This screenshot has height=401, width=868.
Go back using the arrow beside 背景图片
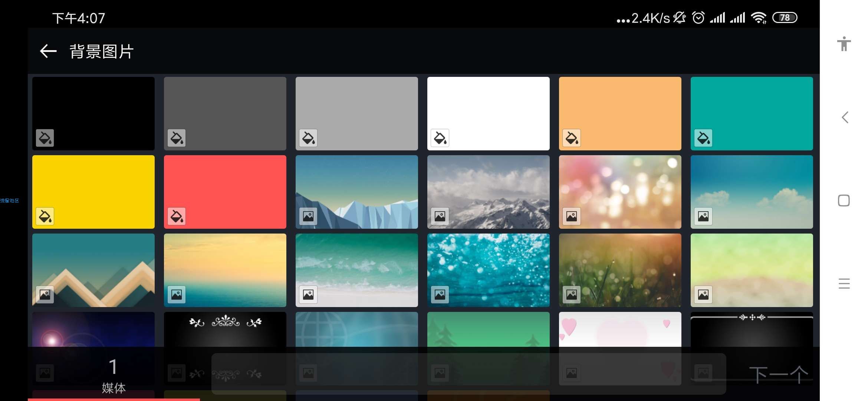pyautogui.click(x=48, y=51)
